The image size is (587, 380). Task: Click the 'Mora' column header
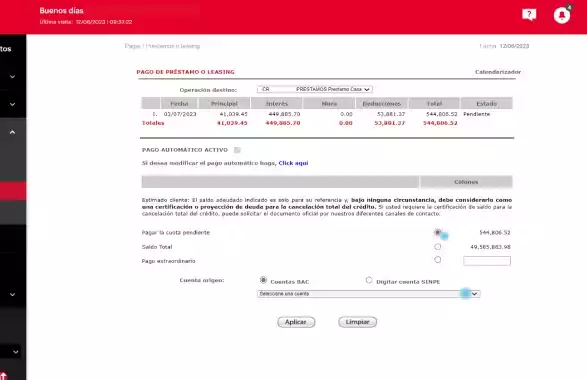tap(329, 103)
